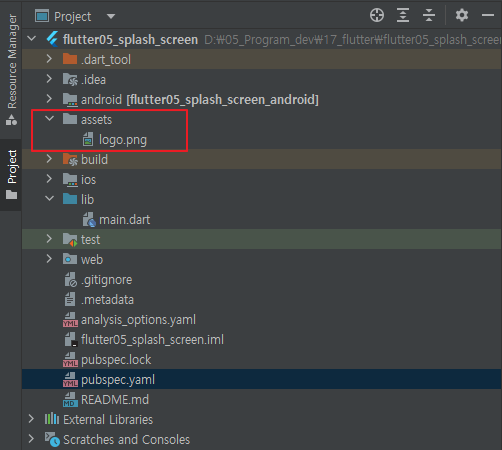Click the flutter05_splash_screen.iml file icon
This screenshot has width=502, height=450.
pyautogui.click(x=71, y=340)
